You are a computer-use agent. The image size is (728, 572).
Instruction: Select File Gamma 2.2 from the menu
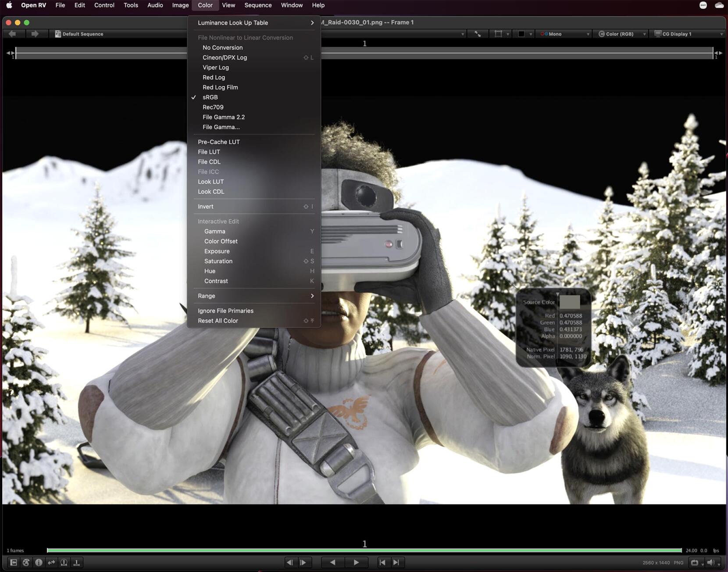coord(223,117)
